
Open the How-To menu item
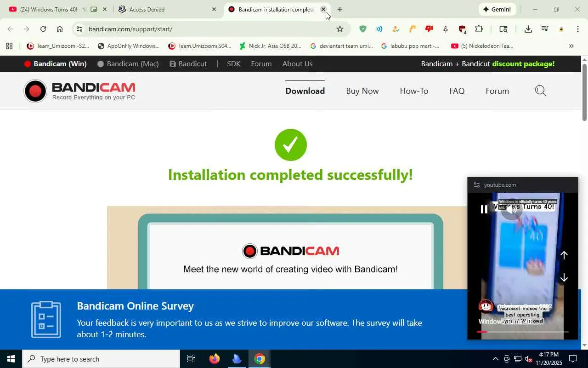click(414, 91)
